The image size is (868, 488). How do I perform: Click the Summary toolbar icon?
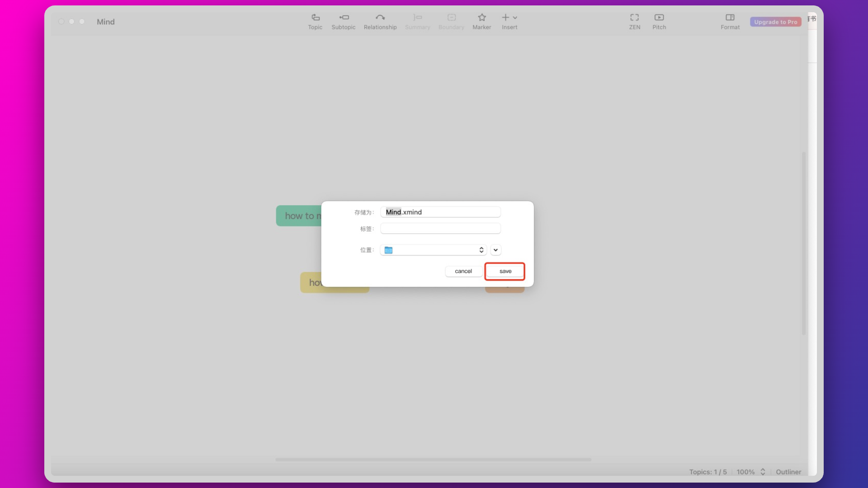click(x=417, y=21)
